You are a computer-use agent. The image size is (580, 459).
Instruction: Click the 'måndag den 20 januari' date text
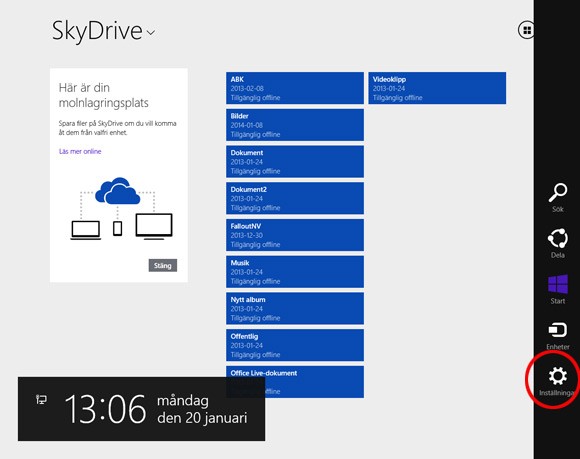click(x=202, y=409)
